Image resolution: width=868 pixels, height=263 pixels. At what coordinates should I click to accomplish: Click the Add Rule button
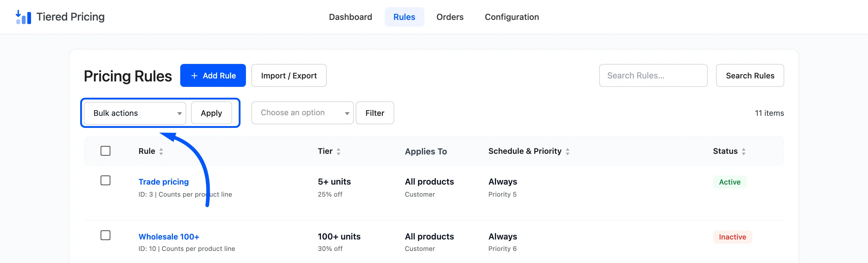coord(213,75)
